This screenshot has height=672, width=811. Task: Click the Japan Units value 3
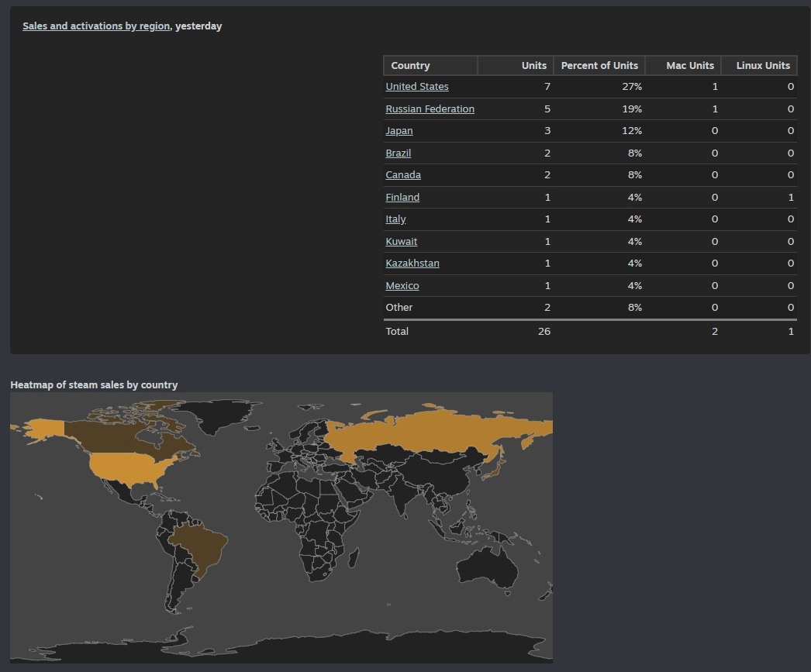pos(547,131)
